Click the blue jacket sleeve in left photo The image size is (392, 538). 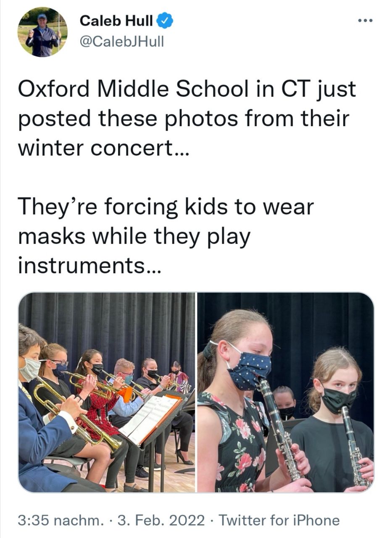[x=42, y=446]
